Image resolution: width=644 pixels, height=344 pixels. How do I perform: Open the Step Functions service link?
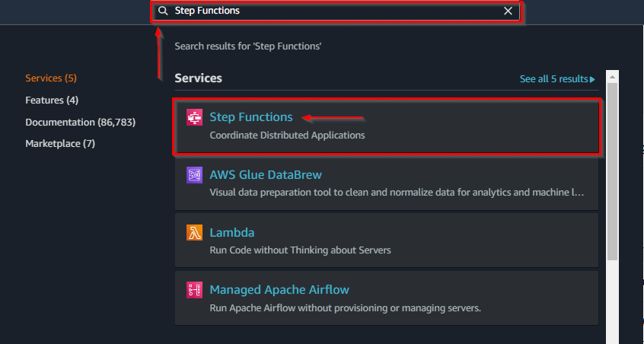click(x=251, y=117)
